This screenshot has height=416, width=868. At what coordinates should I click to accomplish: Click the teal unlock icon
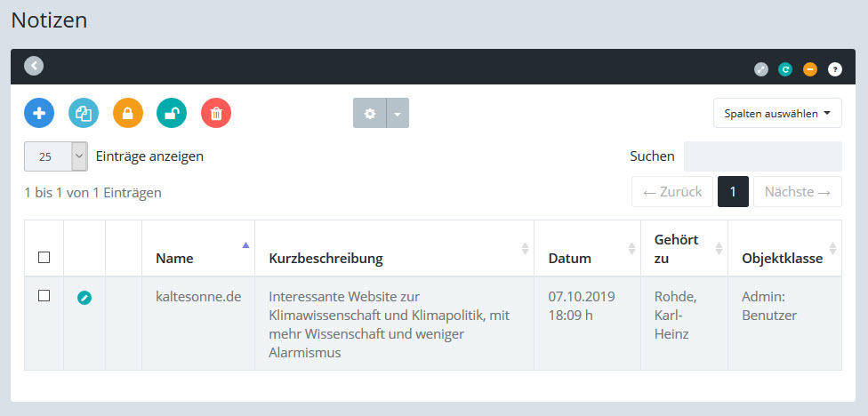pos(172,113)
